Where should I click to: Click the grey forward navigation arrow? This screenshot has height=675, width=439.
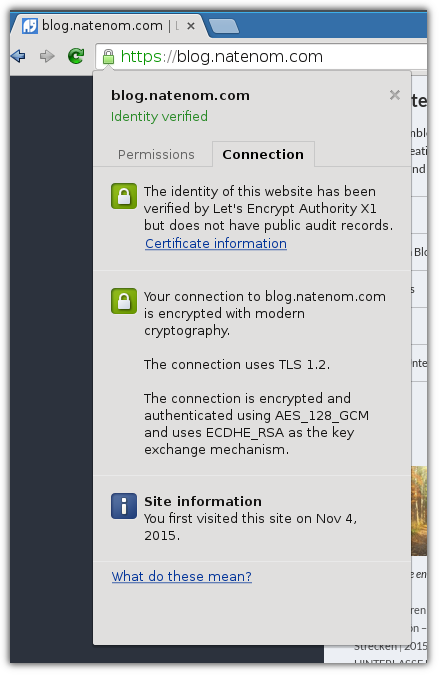click(47, 56)
